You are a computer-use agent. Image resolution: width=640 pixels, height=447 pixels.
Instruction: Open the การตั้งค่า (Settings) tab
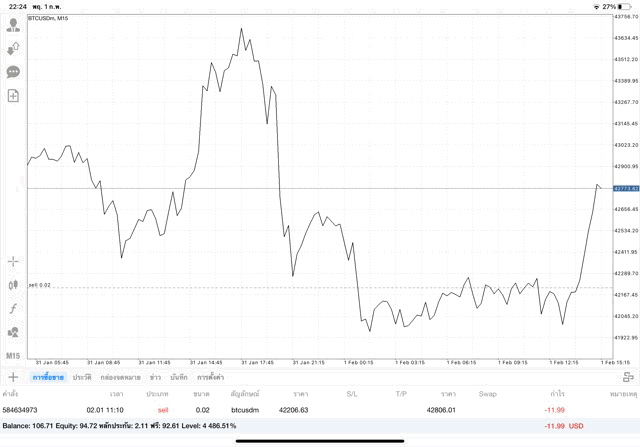(210, 377)
